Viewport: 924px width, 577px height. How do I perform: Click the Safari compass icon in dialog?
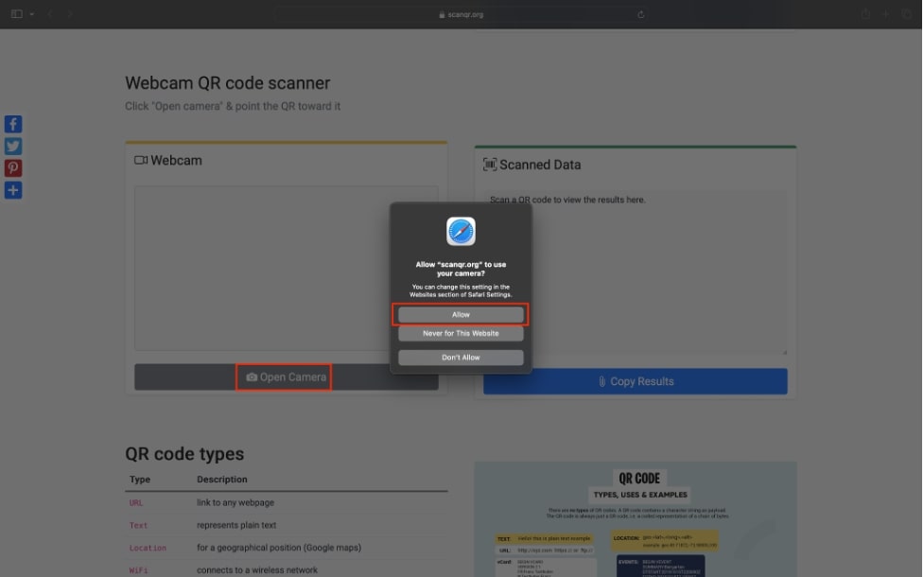coord(461,232)
